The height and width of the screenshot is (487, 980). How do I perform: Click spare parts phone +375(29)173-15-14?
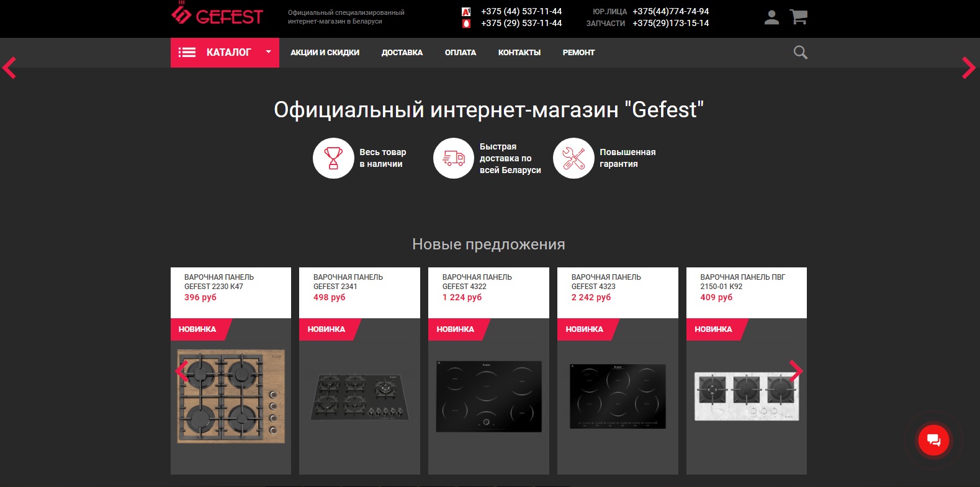(x=671, y=23)
